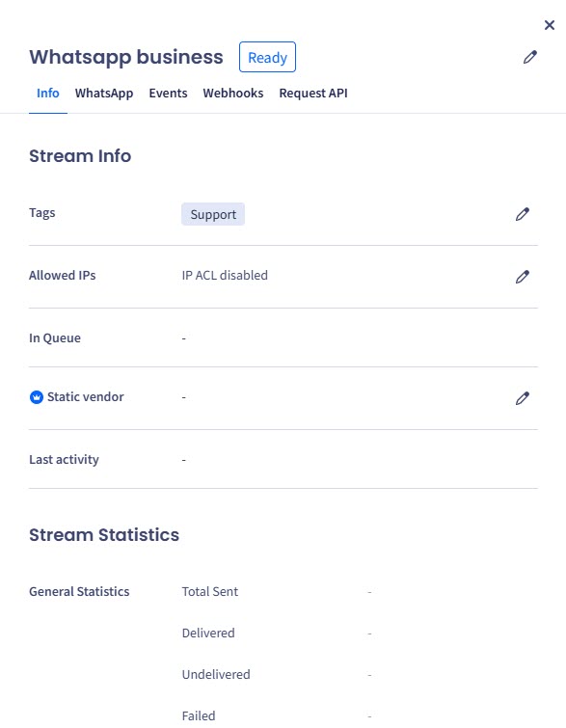Click the 'Stream Statistics' heading
This screenshot has width=566, height=728.
104,535
